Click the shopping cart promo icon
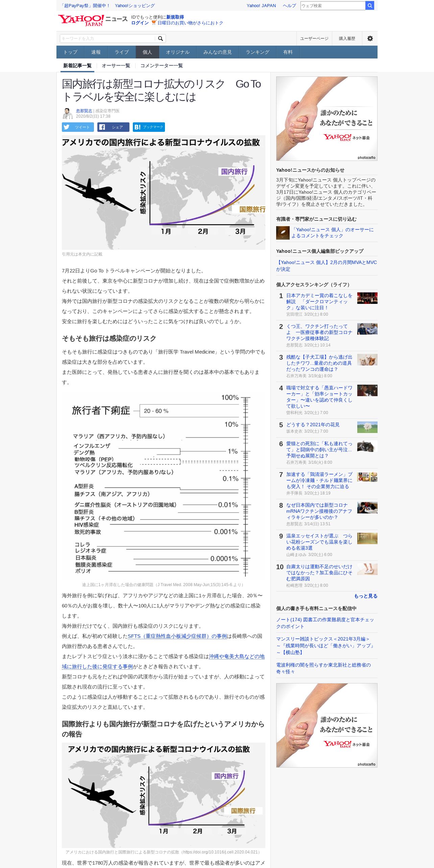434x868 pixels. pyautogui.click(x=153, y=23)
